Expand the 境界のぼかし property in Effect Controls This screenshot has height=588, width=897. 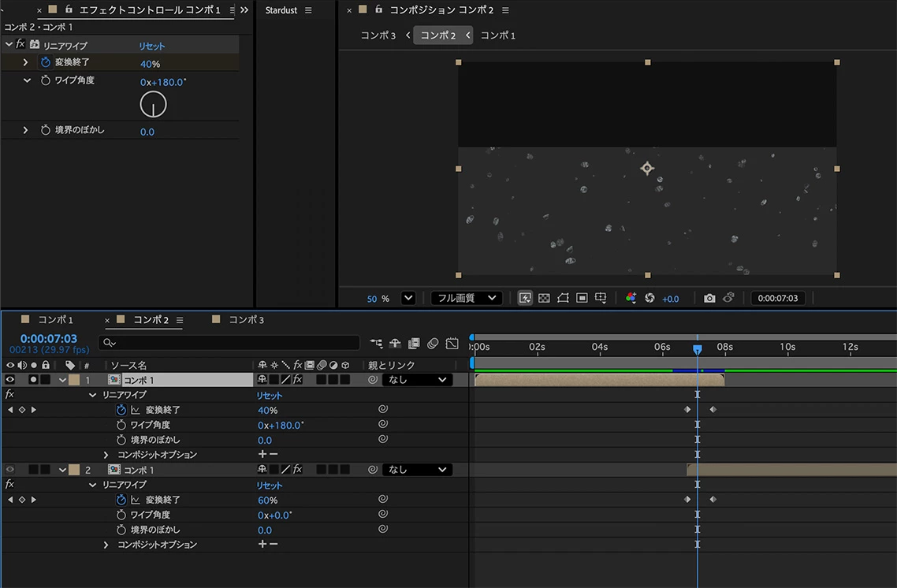point(25,130)
